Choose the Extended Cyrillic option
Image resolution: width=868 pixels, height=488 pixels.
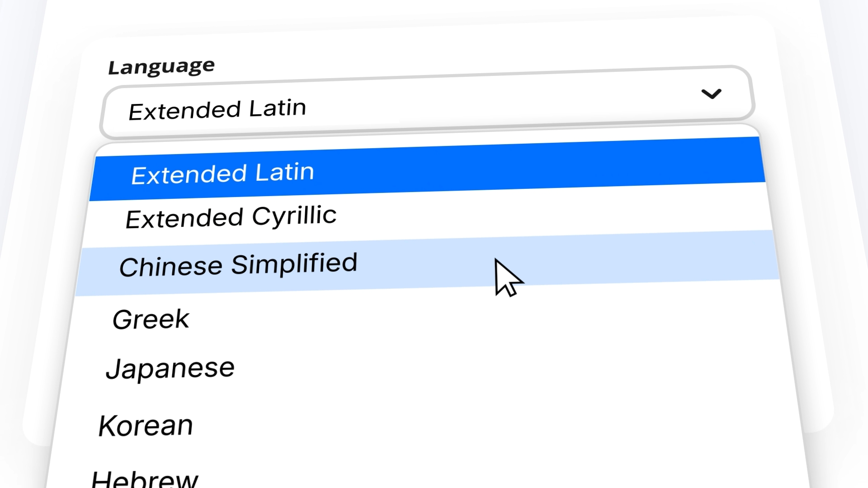[231, 217]
